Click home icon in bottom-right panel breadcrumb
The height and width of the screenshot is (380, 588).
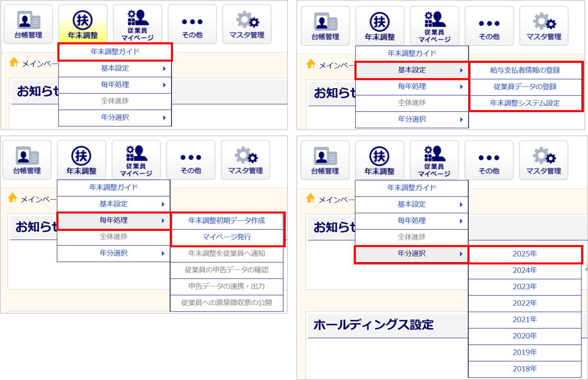click(310, 198)
